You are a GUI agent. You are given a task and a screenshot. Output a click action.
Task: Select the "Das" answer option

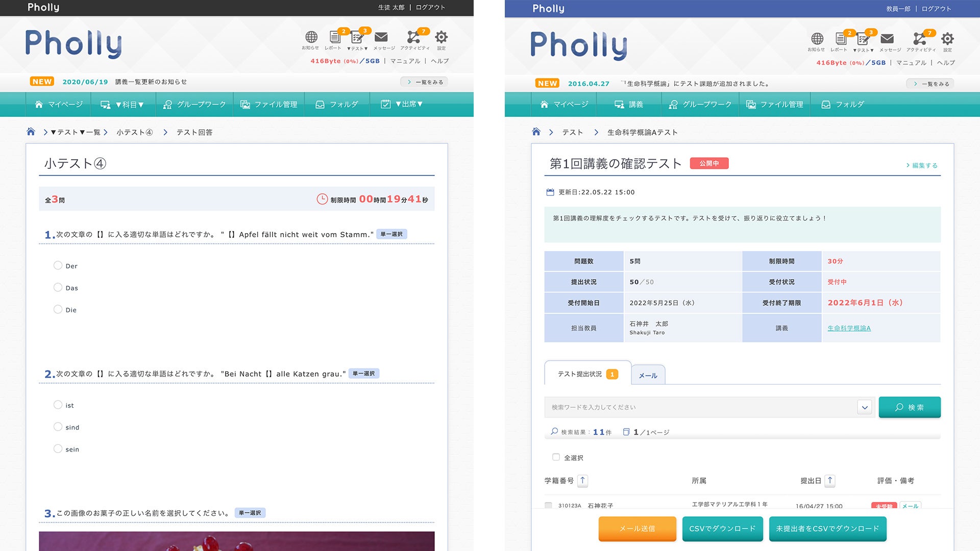[x=58, y=288]
